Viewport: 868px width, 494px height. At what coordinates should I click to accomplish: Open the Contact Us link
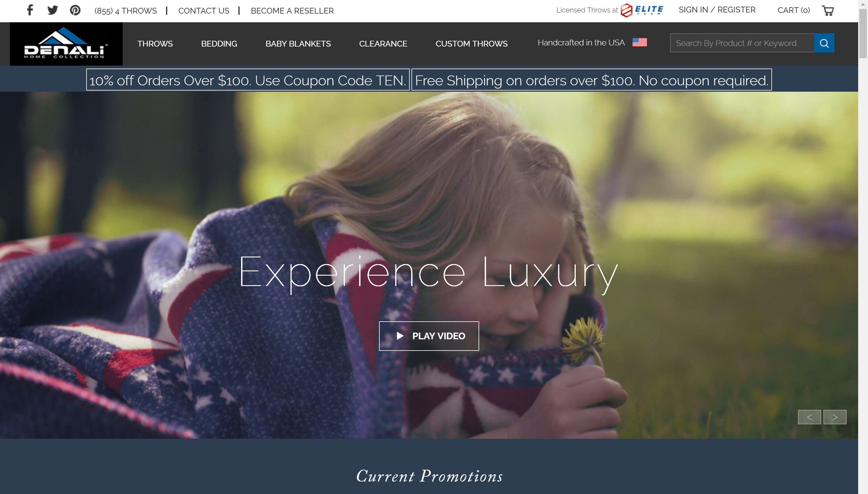click(204, 11)
